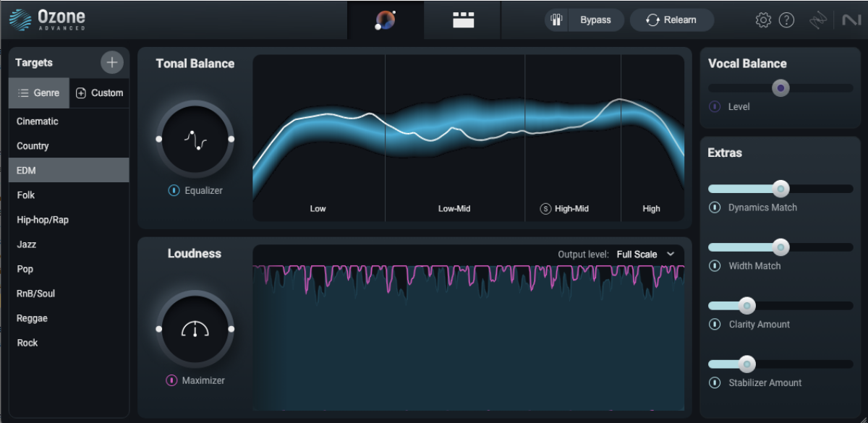Viewport: 868px width, 423px height.
Task: Open the help question mark icon
Action: (x=786, y=20)
